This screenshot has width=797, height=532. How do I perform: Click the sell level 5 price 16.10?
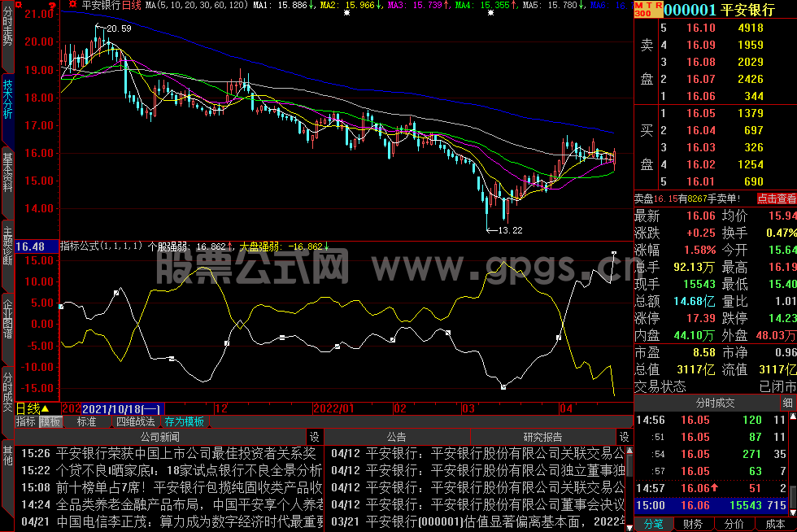(700, 28)
